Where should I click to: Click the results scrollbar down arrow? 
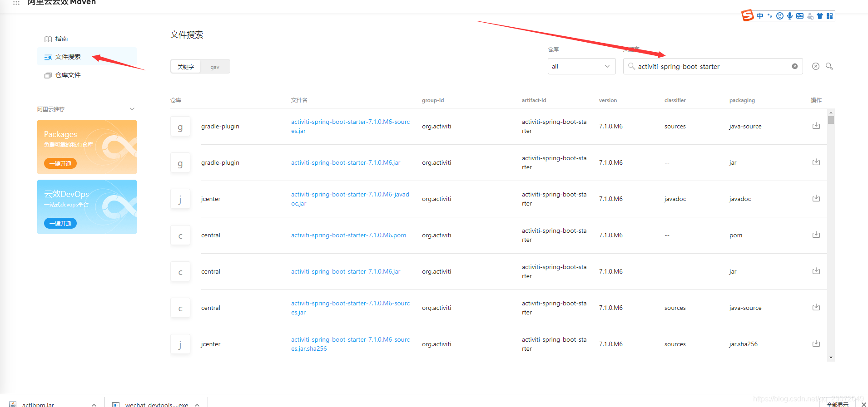click(x=831, y=358)
